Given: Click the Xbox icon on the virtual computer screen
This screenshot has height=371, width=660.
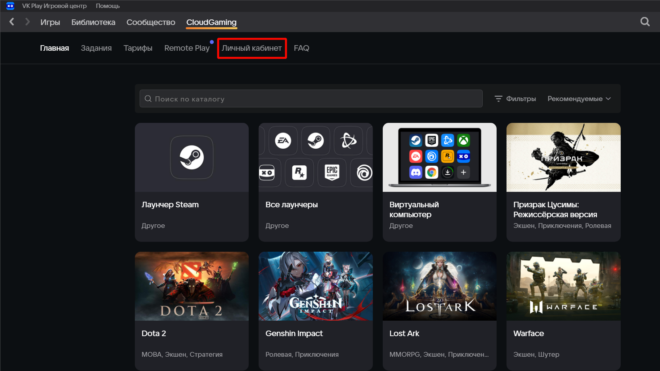Looking at the screenshot, I should click(463, 141).
